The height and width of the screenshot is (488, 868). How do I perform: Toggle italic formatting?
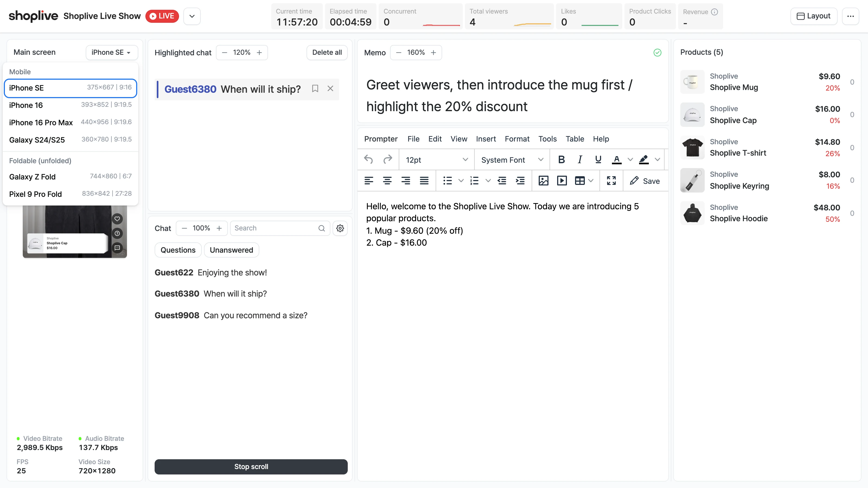tap(580, 160)
